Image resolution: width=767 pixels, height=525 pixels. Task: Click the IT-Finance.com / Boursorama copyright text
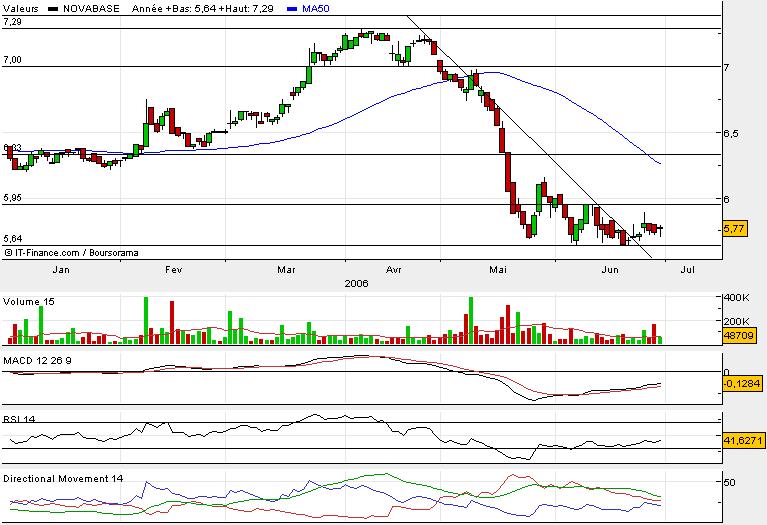coord(71,253)
